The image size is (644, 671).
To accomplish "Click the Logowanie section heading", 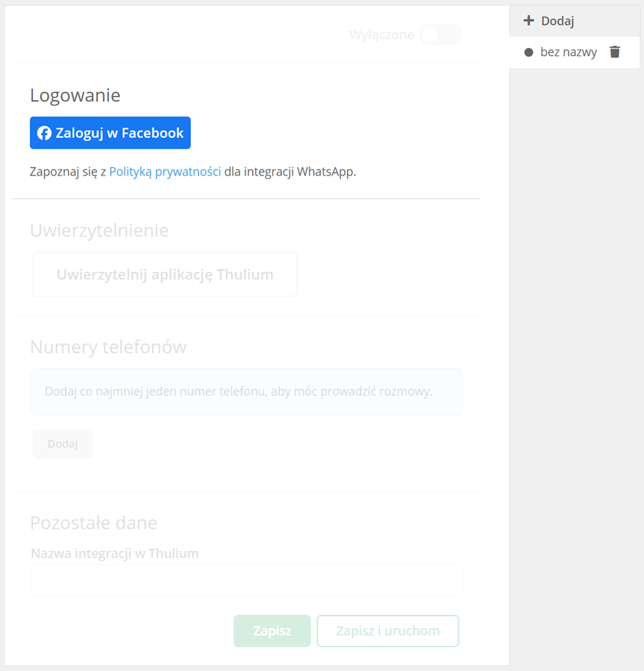I will (x=75, y=95).
